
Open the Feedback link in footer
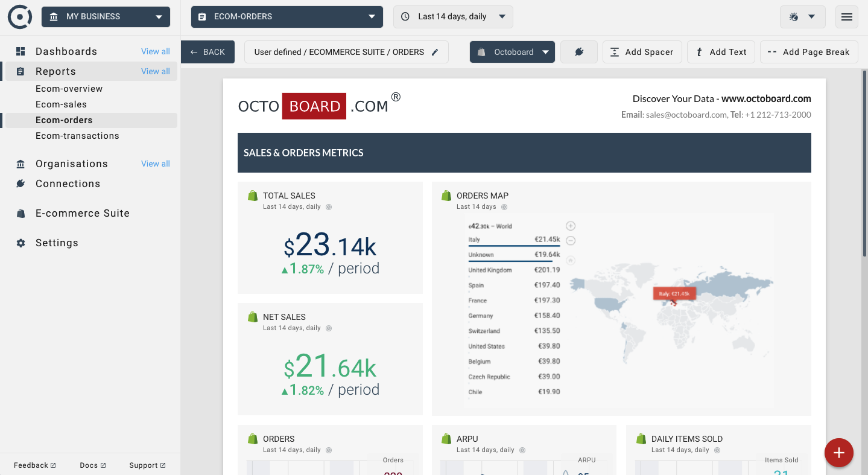pyautogui.click(x=35, y=465)
